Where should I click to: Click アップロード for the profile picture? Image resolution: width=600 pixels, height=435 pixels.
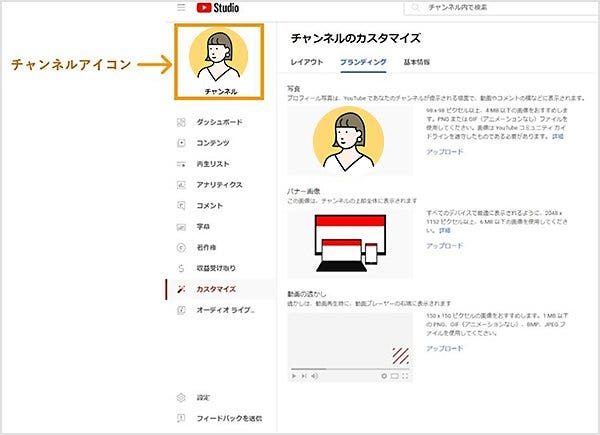click(445, 152)
